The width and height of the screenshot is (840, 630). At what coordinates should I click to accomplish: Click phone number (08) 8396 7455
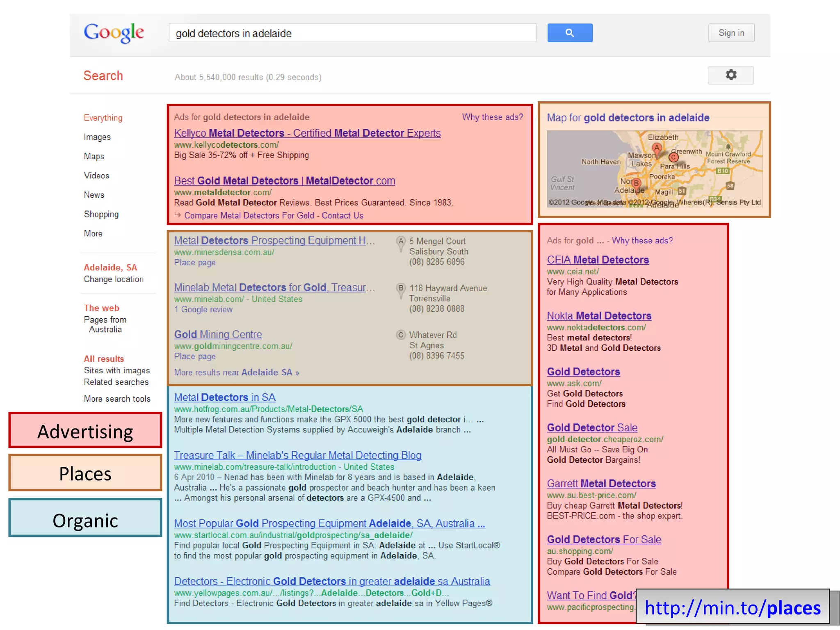(x=436, y=356)
